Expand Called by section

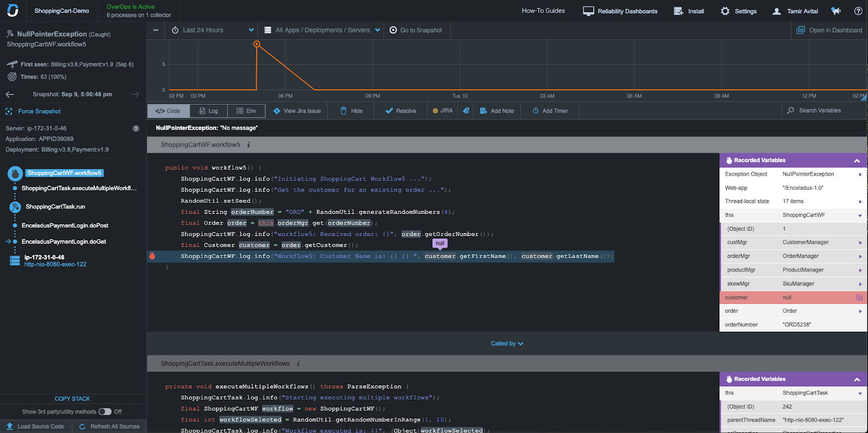507,344
